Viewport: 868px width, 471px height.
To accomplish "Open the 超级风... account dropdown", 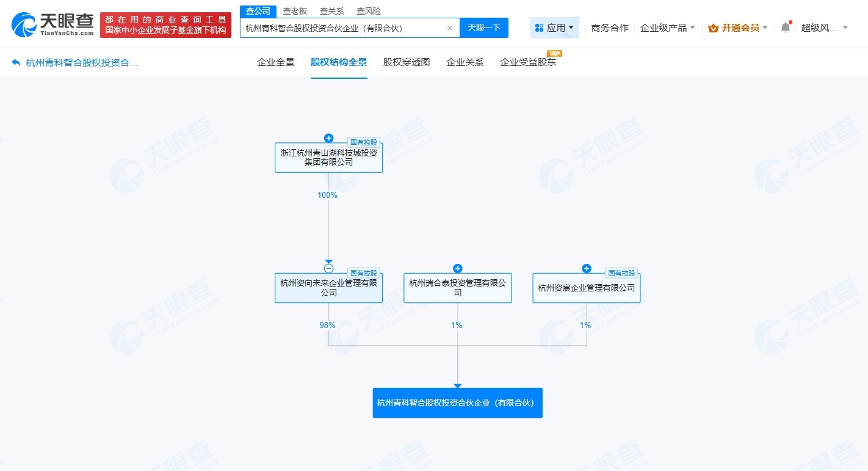I will click(825, 27).
